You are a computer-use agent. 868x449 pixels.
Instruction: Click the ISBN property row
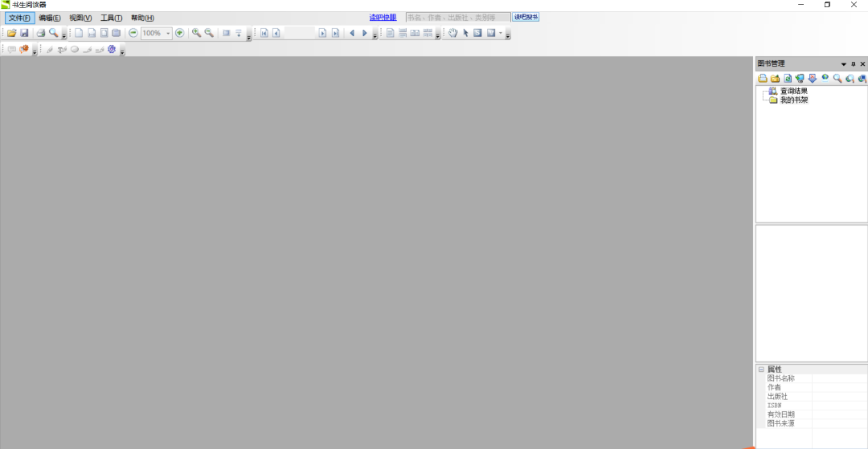click(x=812, y=406)
